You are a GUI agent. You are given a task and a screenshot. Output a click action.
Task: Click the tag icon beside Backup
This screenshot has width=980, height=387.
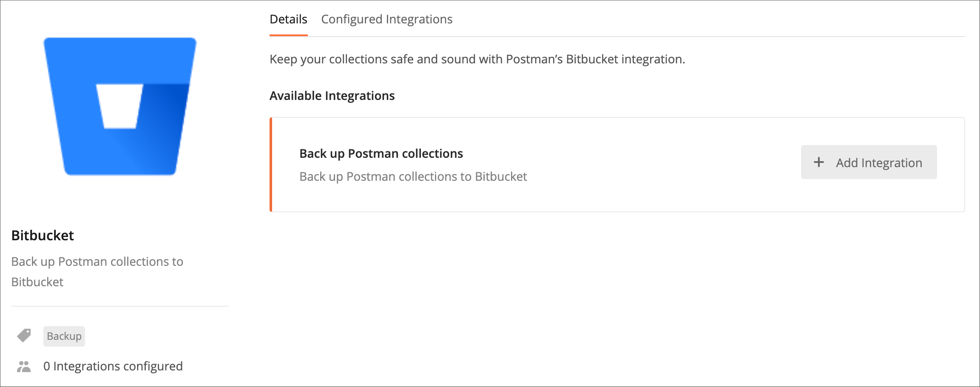24,336
